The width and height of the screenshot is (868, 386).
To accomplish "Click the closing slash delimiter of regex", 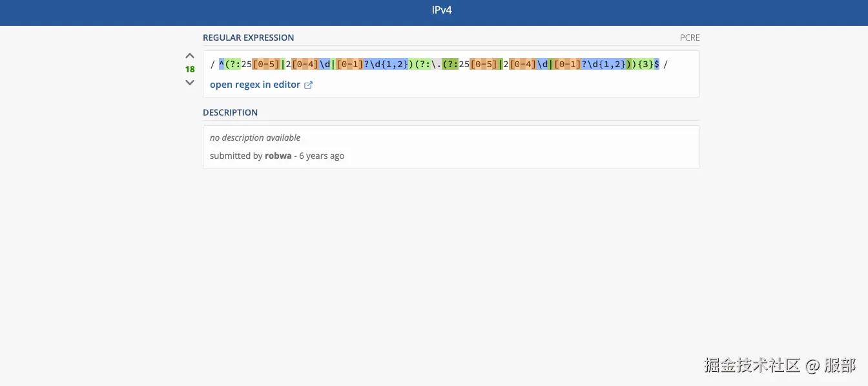I will (666, 65).
